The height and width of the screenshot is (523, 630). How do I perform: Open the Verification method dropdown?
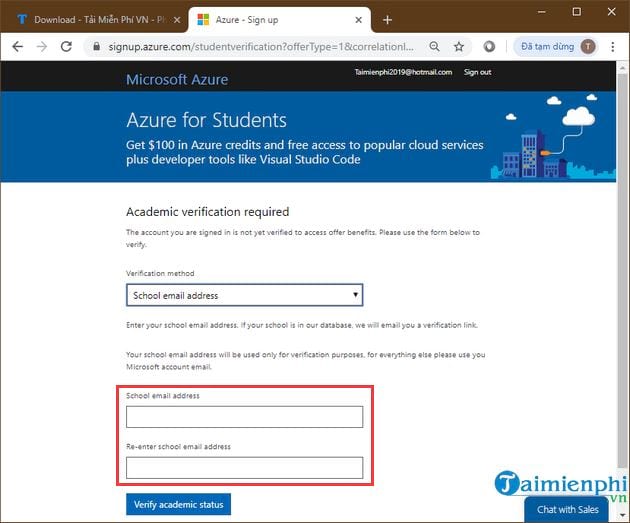click(245, 295)
